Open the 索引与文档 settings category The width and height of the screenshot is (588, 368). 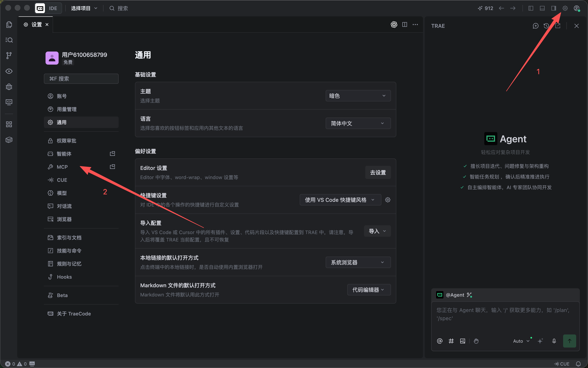click(x=81, y=238)
